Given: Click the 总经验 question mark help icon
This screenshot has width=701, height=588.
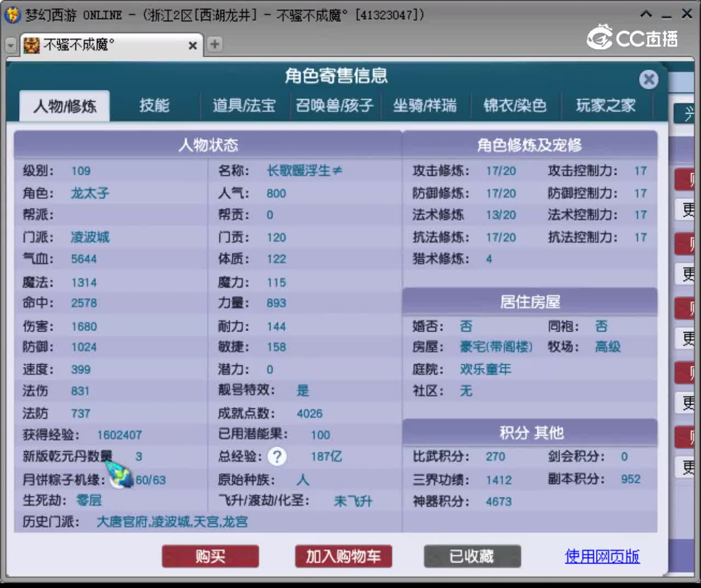Looking at the screenshot, I should point(277,456).
